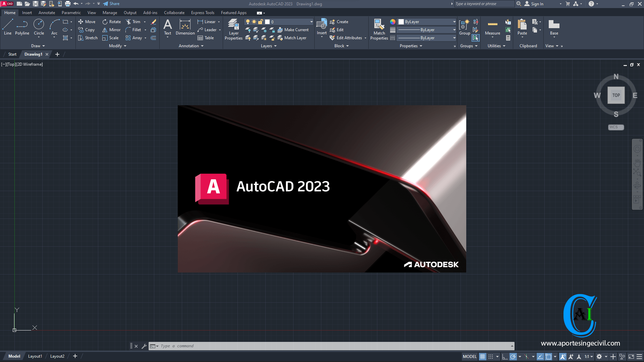Click Undo in Quick Access toolbar

tap(76, 4)
